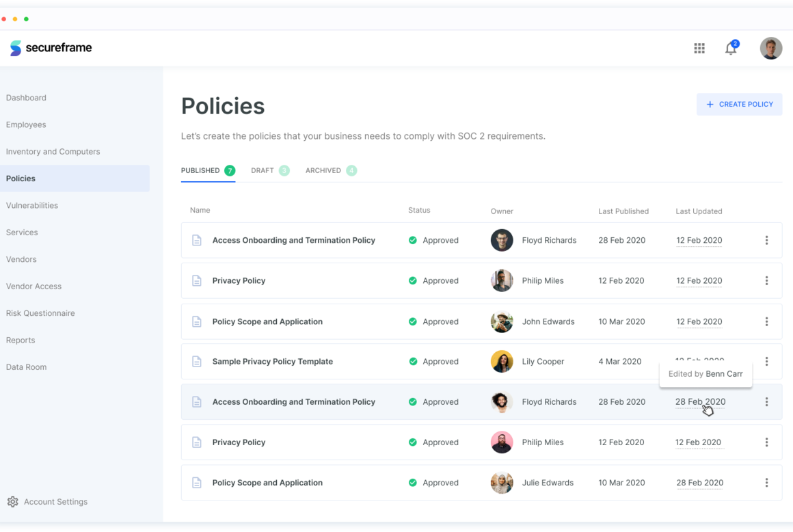Image resolution: width=793 pixels, height=532 pixels.
Task: Open Julie Edwards' Policy Scope and Application
Action: pyautogui.click(x=267, y=483)
